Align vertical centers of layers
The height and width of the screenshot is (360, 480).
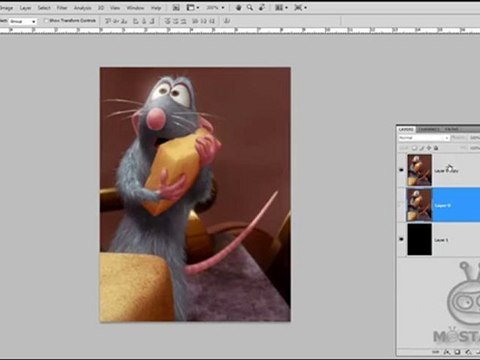pos(116,21)
